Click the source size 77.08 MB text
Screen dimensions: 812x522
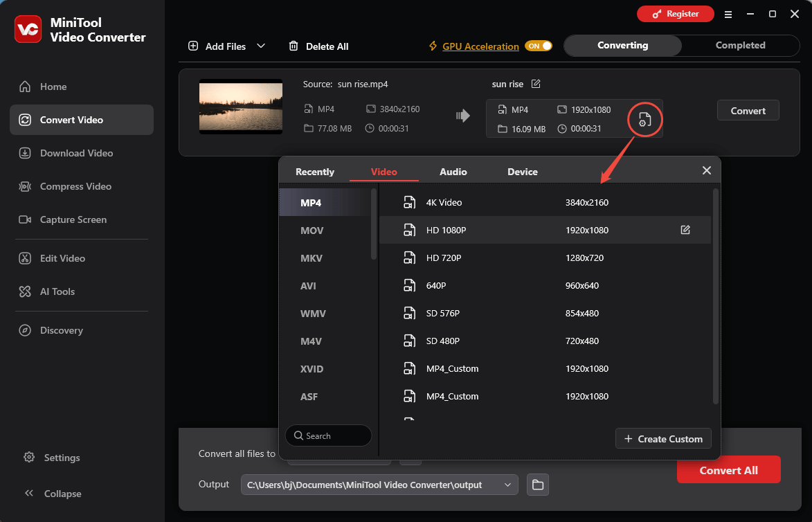334,129
